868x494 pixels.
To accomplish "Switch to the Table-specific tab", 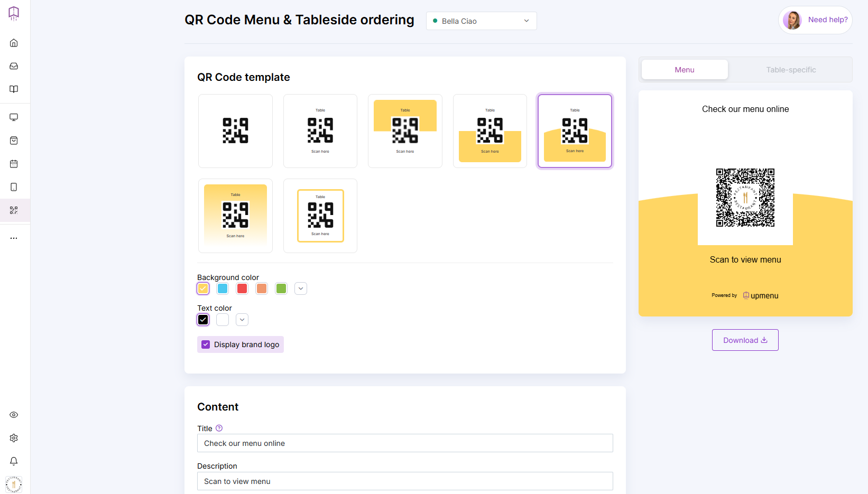I will (791, 70).
